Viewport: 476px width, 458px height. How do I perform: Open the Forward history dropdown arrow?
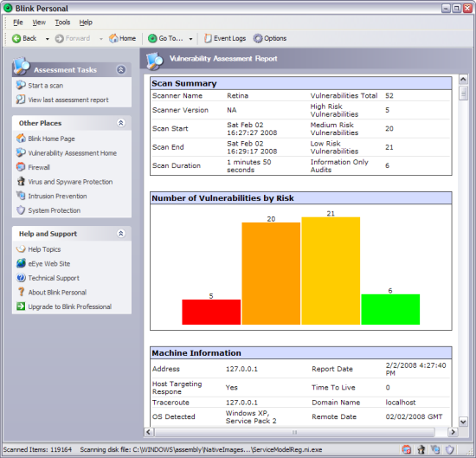[x=100, y=39]
